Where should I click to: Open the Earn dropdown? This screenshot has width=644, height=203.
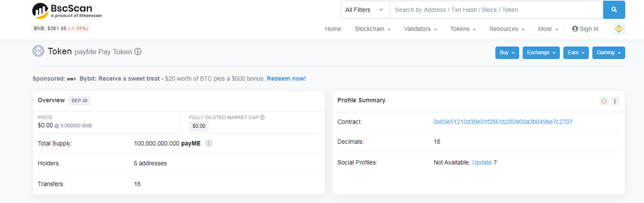[576, 53]
